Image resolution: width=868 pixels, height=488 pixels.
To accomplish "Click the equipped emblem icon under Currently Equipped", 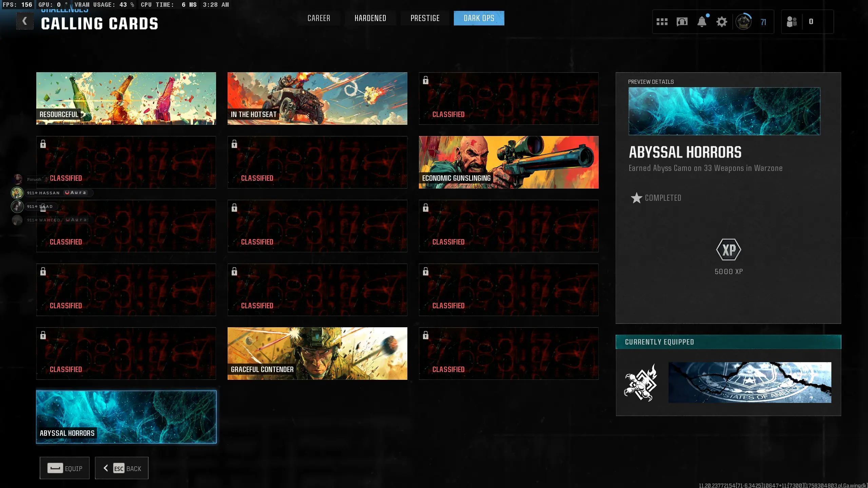I will [x=641, y=383].
